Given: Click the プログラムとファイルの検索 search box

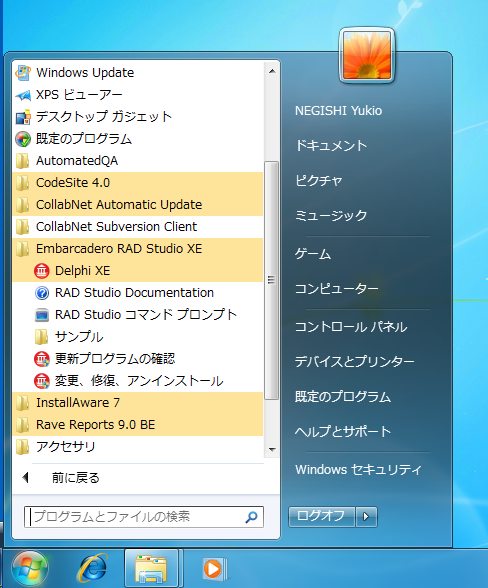Looking at the screenshot, I should point(144,517).
